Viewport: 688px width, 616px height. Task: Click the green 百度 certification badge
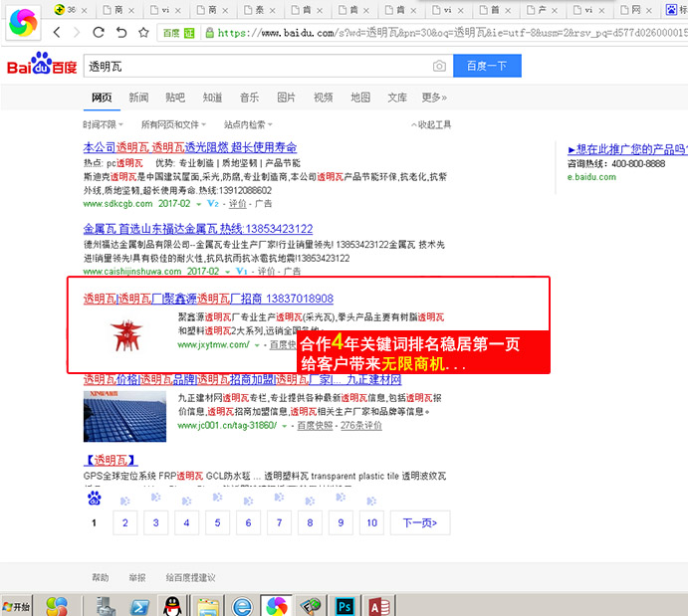[178, 33]
